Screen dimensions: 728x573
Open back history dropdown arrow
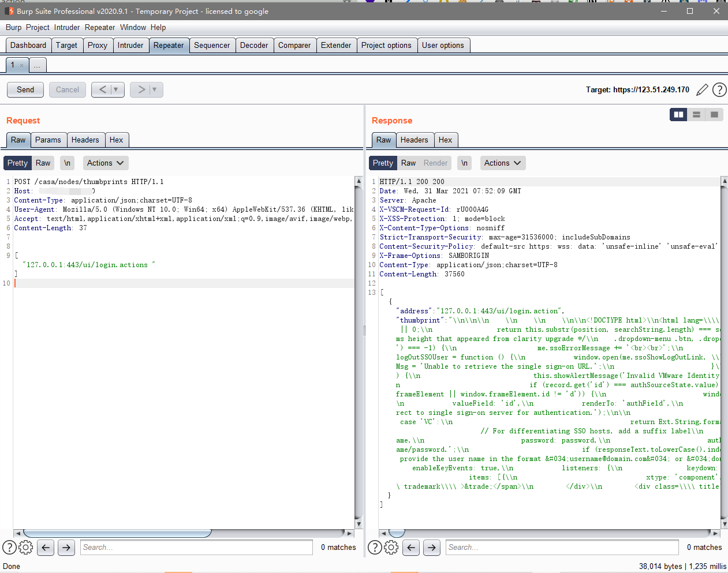coord(116,89)
